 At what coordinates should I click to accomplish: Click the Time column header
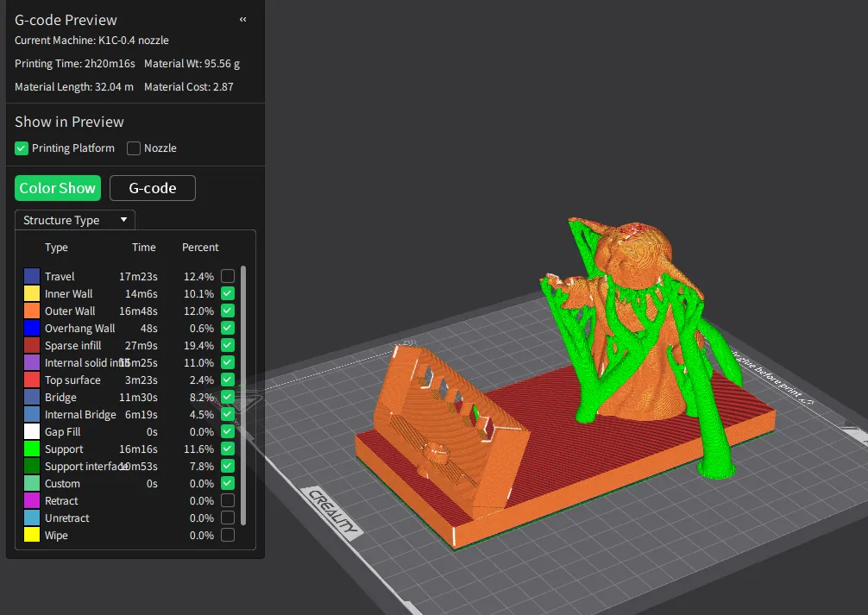(144, 248)
